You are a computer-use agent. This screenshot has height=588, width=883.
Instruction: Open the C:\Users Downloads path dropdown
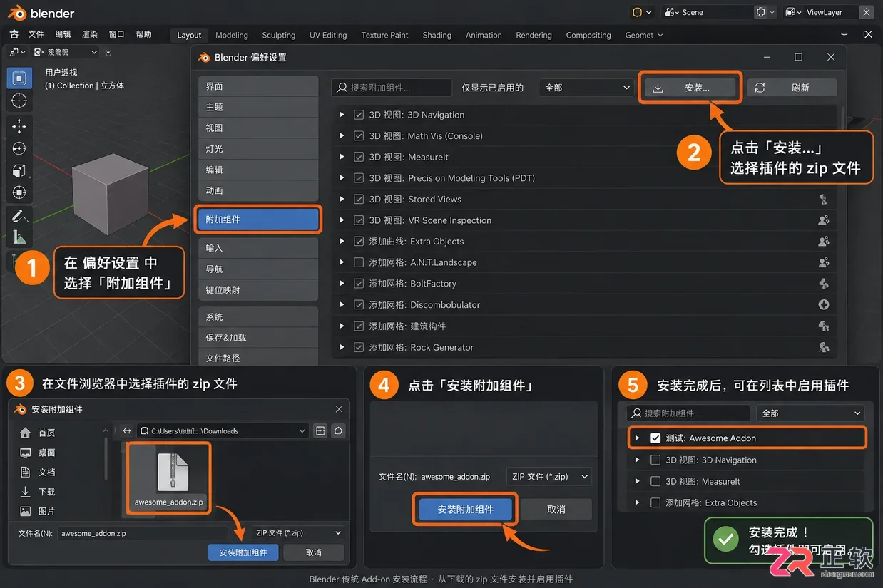223,430
